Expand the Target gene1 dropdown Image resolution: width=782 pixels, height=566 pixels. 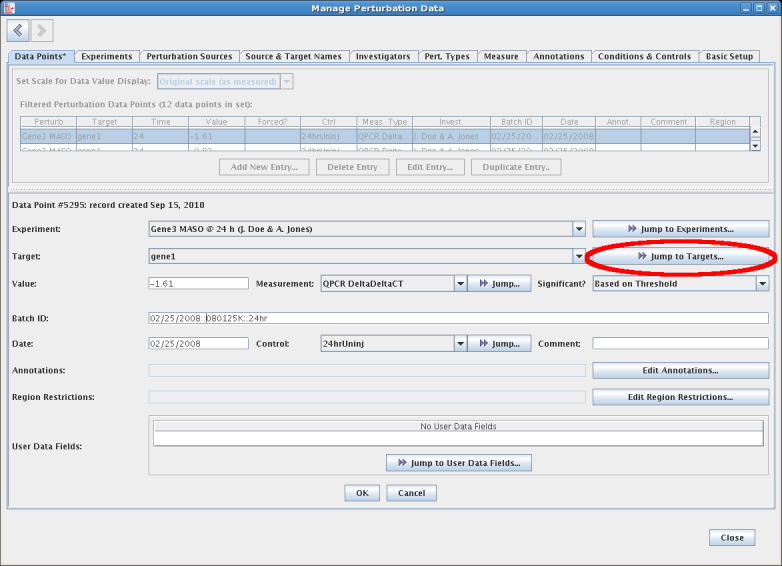(x=578, y=256)
